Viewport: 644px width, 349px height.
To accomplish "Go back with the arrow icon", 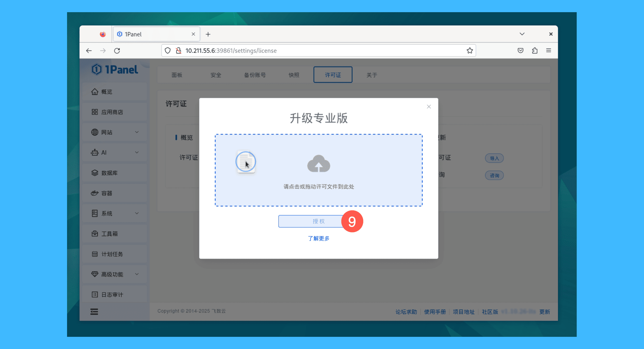I will [89, 51].
